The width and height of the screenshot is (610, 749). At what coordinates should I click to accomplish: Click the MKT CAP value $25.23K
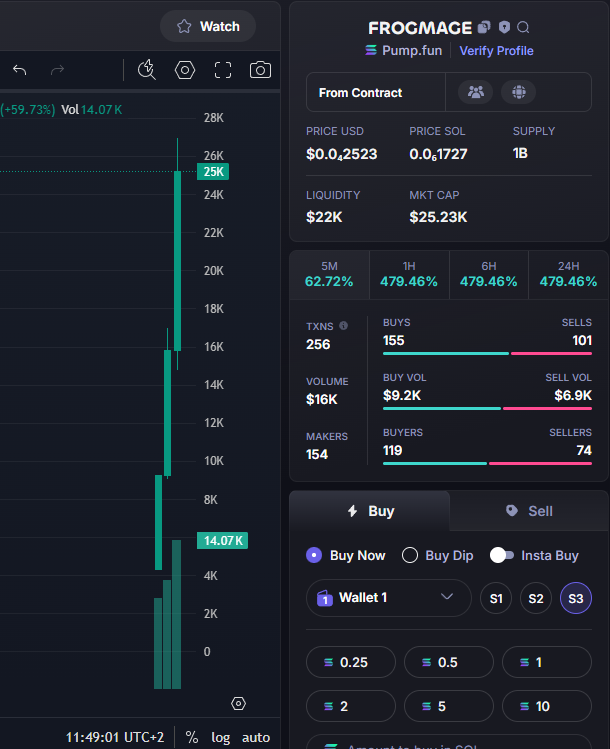point(438,217)
